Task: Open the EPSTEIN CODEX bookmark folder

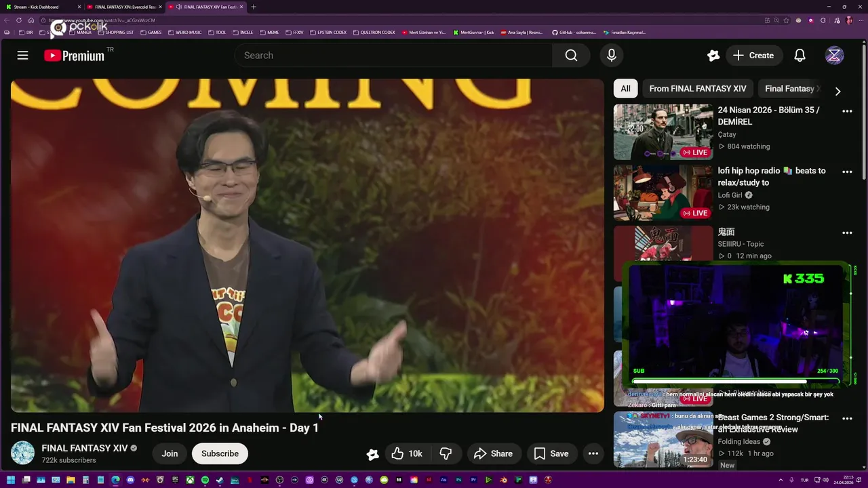Action: [x=328, y=33]
